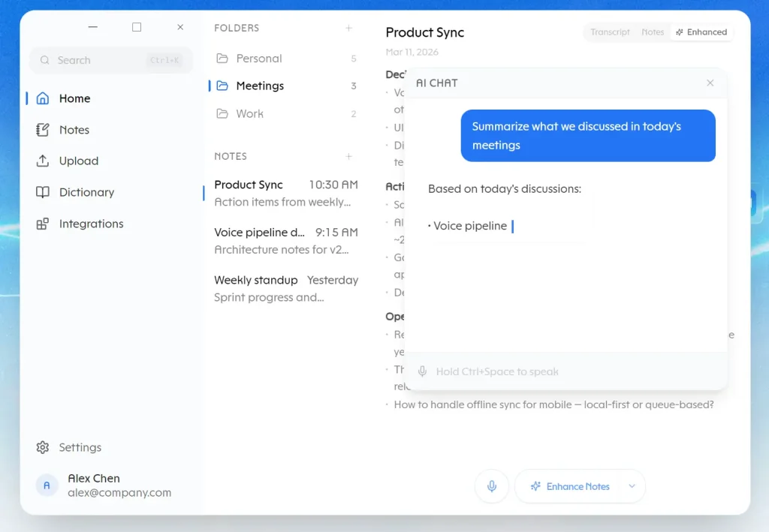Open the Dictionary book icon

point(43,192)
